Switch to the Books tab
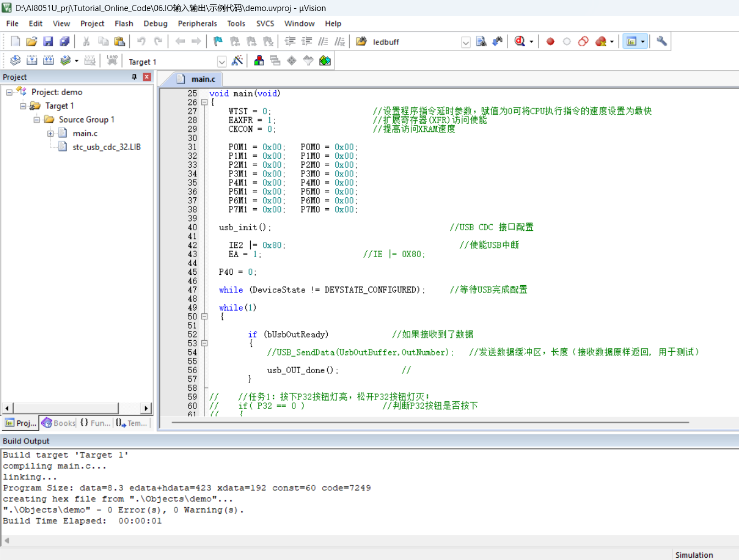Image resolution: width=739 pixels, height=560 pixels. tap(58, 423)
